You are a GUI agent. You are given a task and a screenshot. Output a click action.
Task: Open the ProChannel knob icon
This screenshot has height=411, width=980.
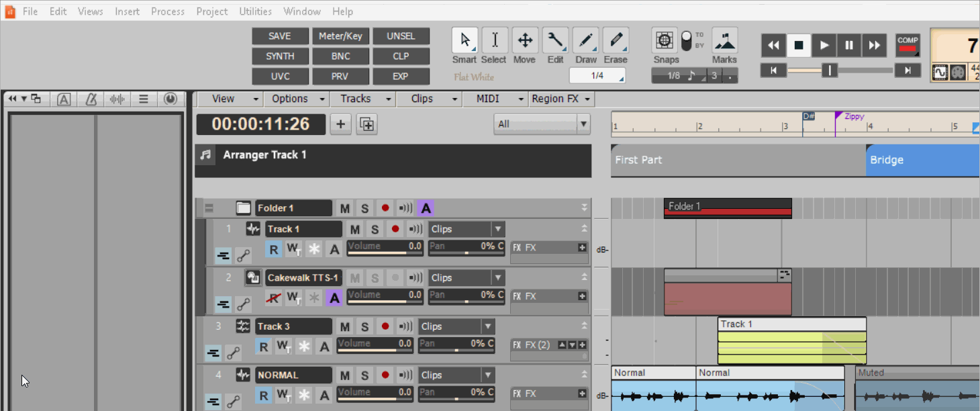point(170,99)
